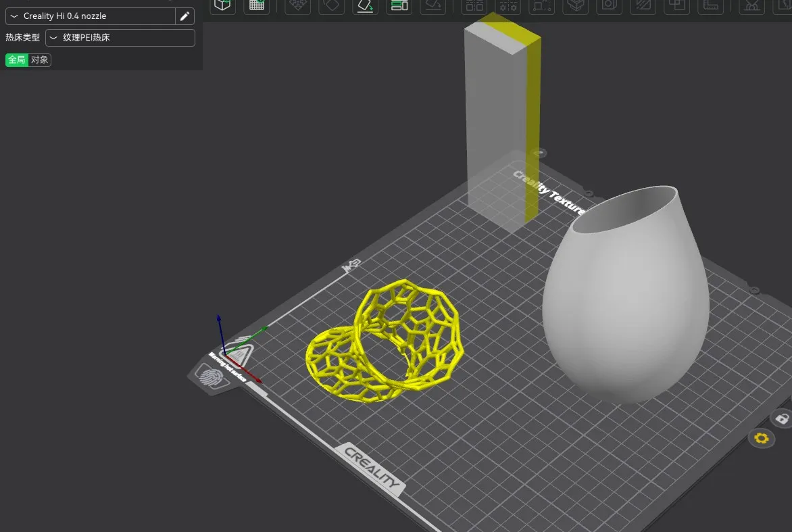Image resolution: width=792 pixels, height=532 pixels.
Task: Switch to the 对象 object settings mode
Action: tap(39, 60)
